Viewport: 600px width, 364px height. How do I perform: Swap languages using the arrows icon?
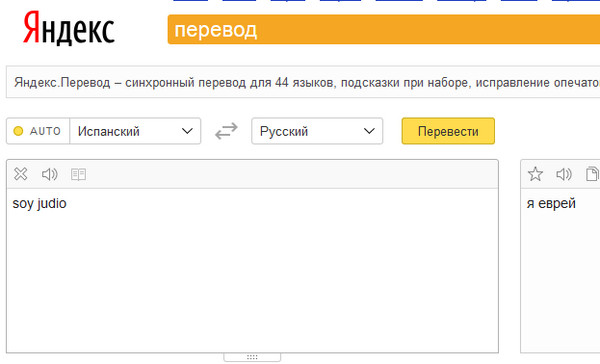point(226,131)
